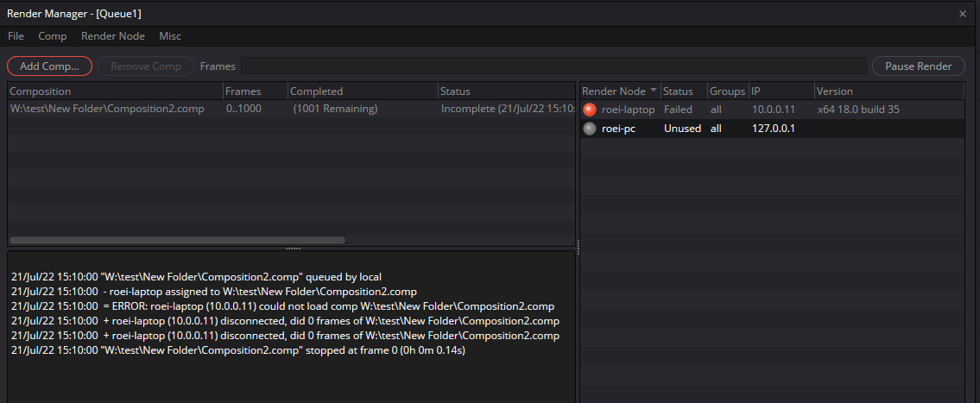
Task: Close the Render Manager window
Action: [963, 14]
